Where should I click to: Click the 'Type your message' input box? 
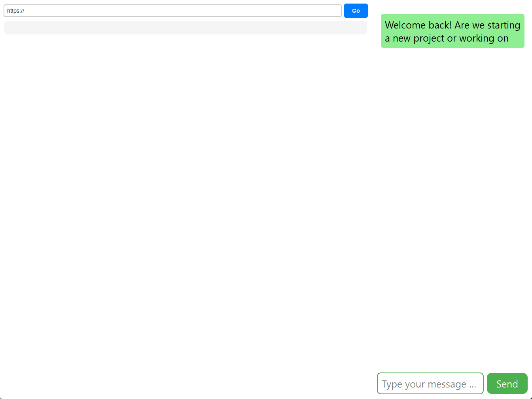pos(430,384)
